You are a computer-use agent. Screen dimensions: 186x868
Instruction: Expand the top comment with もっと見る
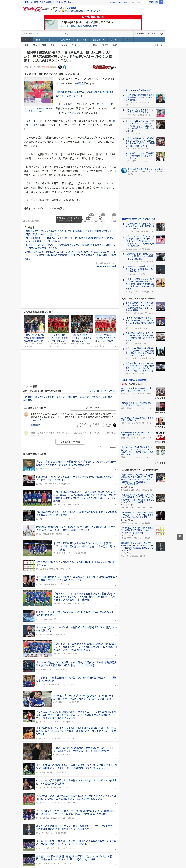click(38, 421)
